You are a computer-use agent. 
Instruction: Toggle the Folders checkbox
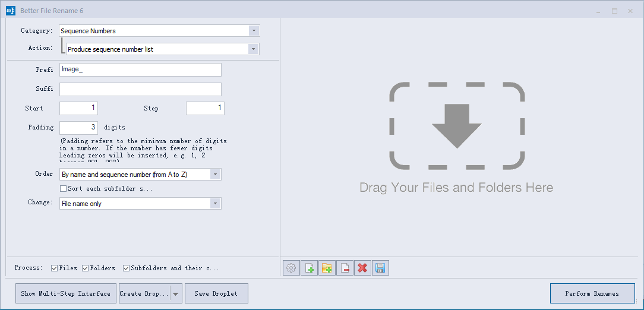(x=86, y=268)
